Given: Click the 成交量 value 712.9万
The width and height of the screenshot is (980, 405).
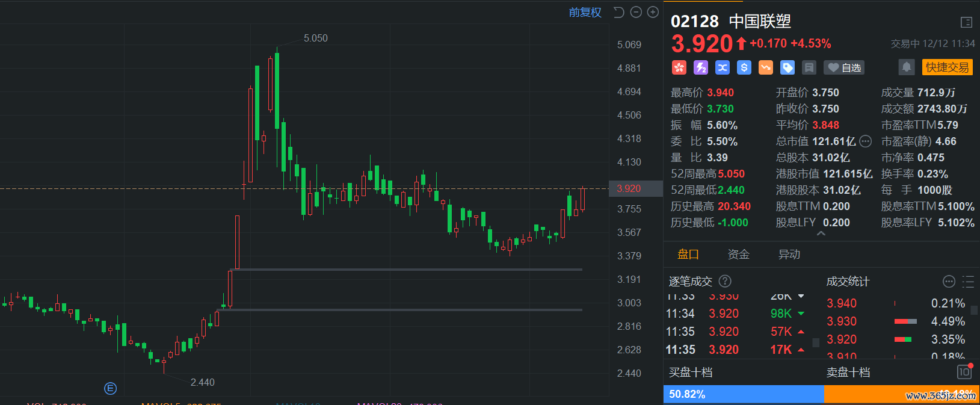Looking at the screenshot, I should pyautogui.click(x=937, y=93).
